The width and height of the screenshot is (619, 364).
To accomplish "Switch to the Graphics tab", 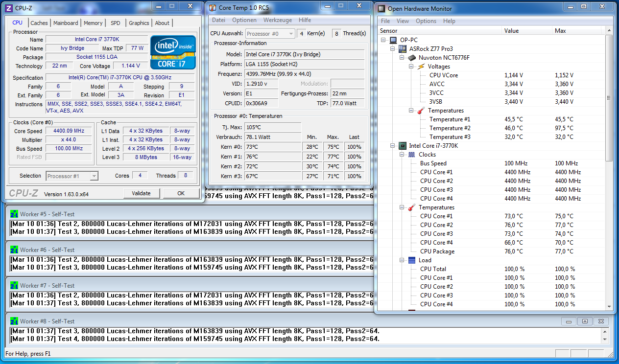I will 139,23.
